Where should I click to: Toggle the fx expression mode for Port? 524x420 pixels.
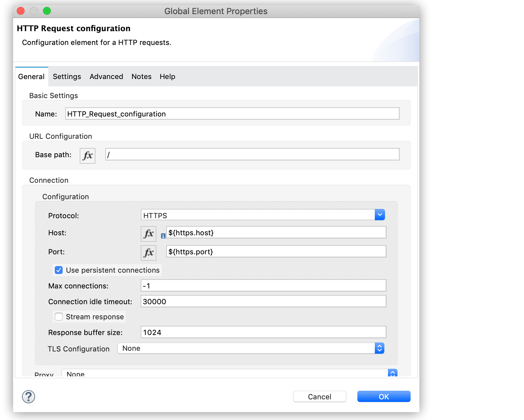pyautogui.click(x=149, y=253)
